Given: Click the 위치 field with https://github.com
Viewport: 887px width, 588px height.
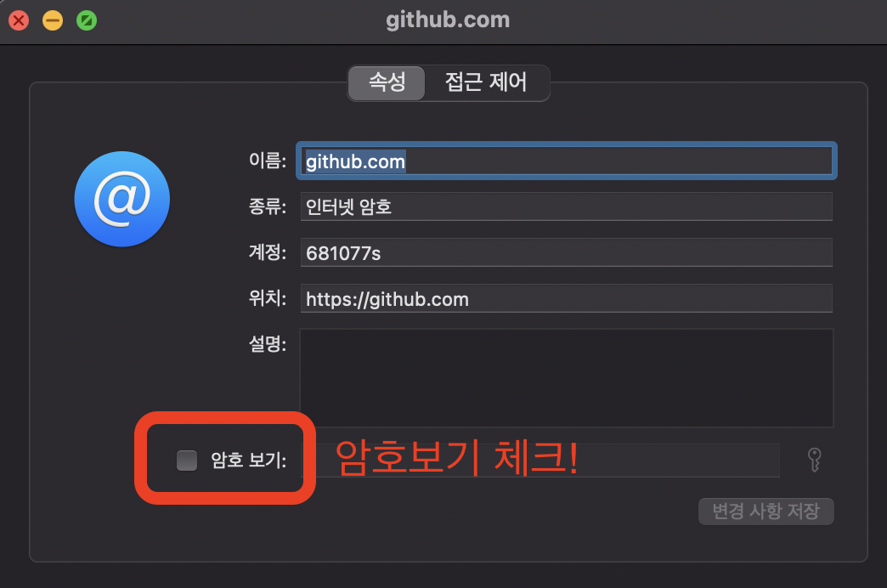Looking at the screenshot, I should pyautogui.click(x=566, y=298).
